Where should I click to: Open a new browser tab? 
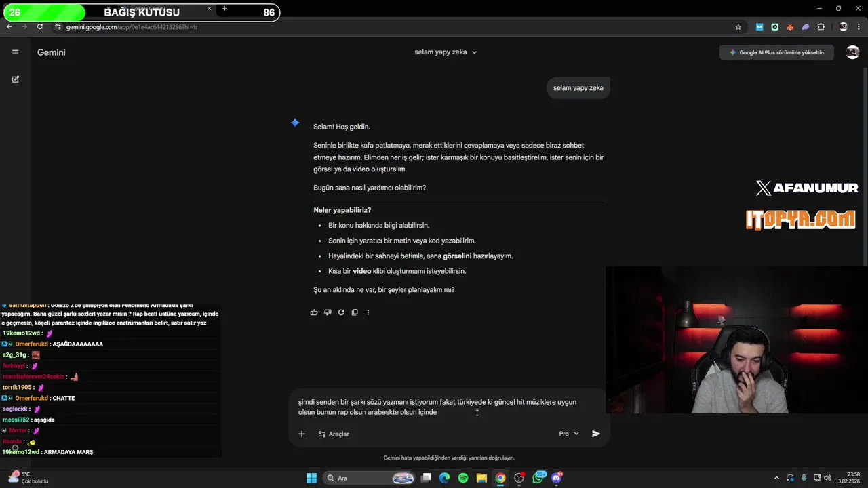pos(224,9)
